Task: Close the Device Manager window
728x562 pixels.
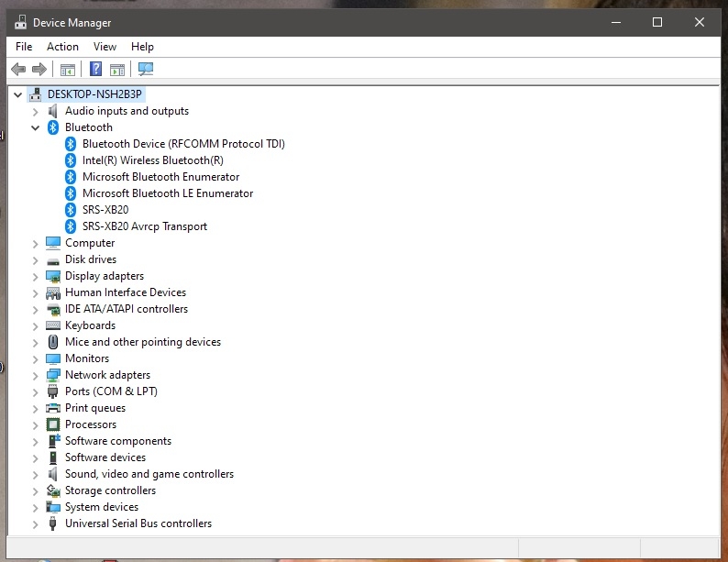Action: tap(700, 22)
